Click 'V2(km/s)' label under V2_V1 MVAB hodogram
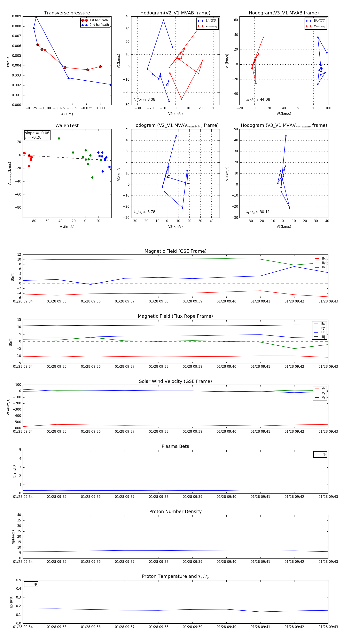 tap(175, 114)
